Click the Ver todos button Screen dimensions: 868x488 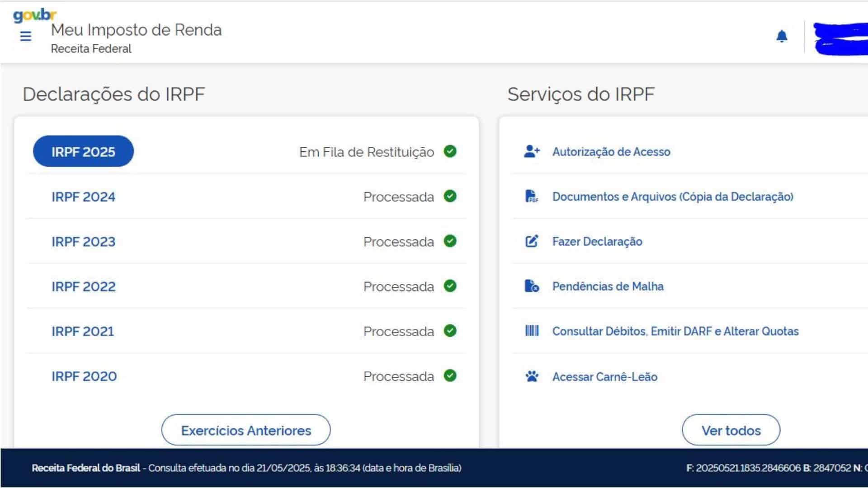(x=731, y=430)
